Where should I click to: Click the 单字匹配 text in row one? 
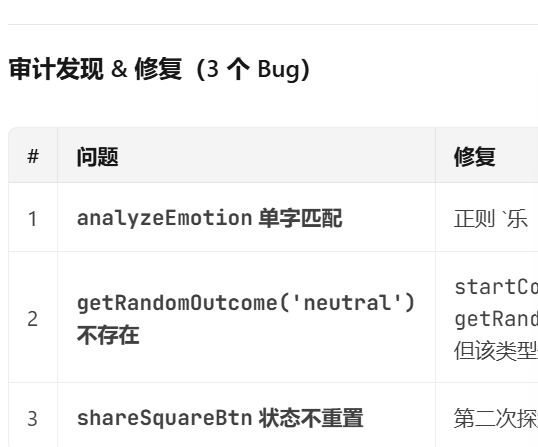301,218
